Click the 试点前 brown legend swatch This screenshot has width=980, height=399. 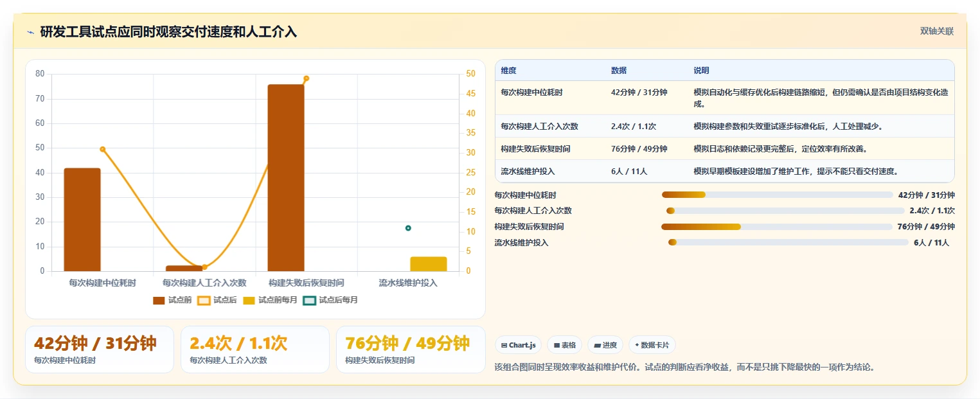159,300
